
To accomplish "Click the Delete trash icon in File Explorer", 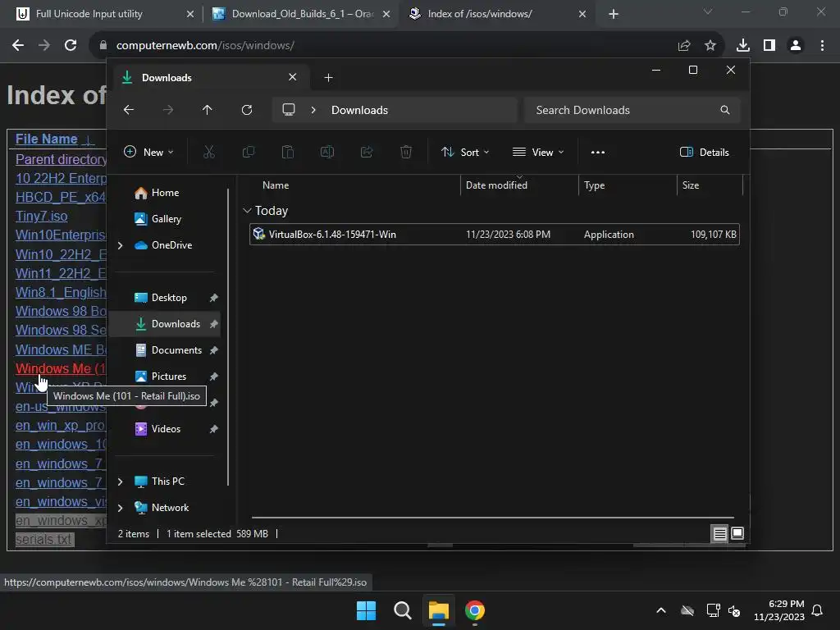I will [x=406, y=152].
